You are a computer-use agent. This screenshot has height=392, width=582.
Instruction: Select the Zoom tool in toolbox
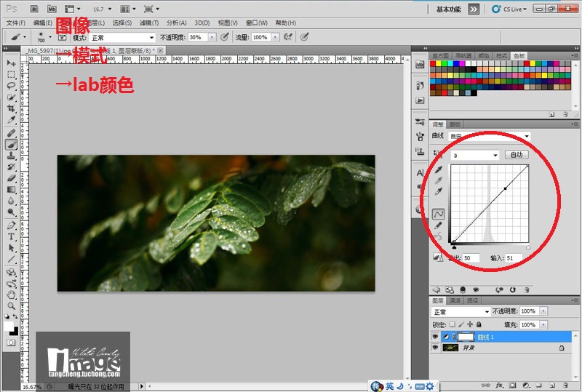click(x=11, y=306)
